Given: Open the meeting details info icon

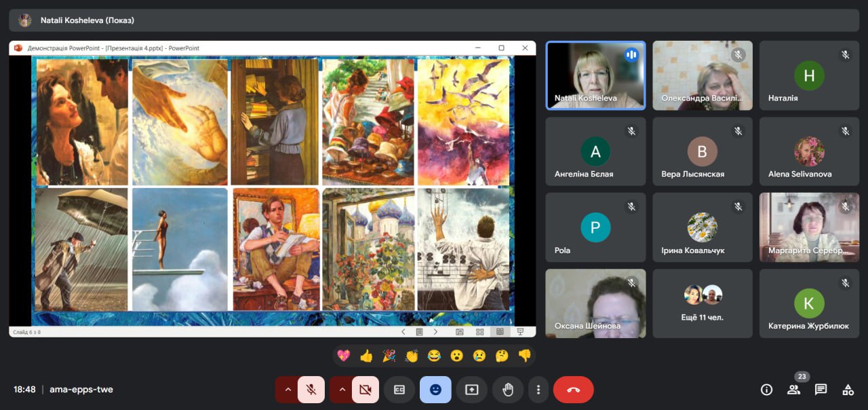Looking at the screenshot, I should [x=766, y=390].
